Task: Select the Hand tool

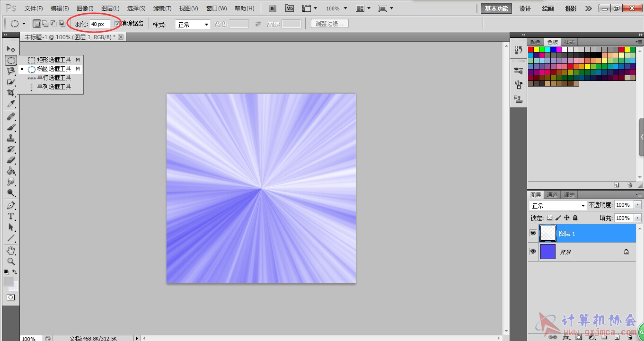Action: [x=11, y=250]
